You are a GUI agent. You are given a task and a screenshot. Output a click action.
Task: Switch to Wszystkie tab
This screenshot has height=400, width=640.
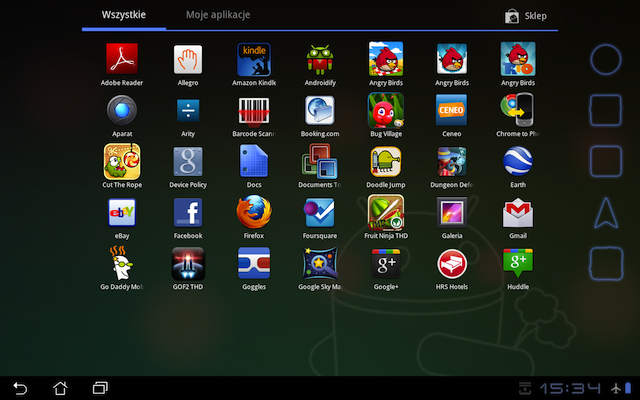(x=124, y=15)
